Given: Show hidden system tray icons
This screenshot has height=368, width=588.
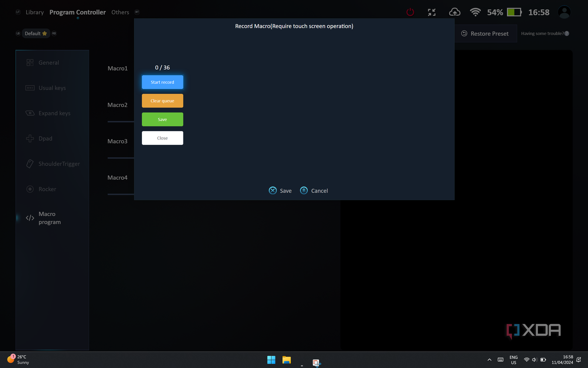Looking at the screenshot, I should pyautogui.click(x=489, y=360).
